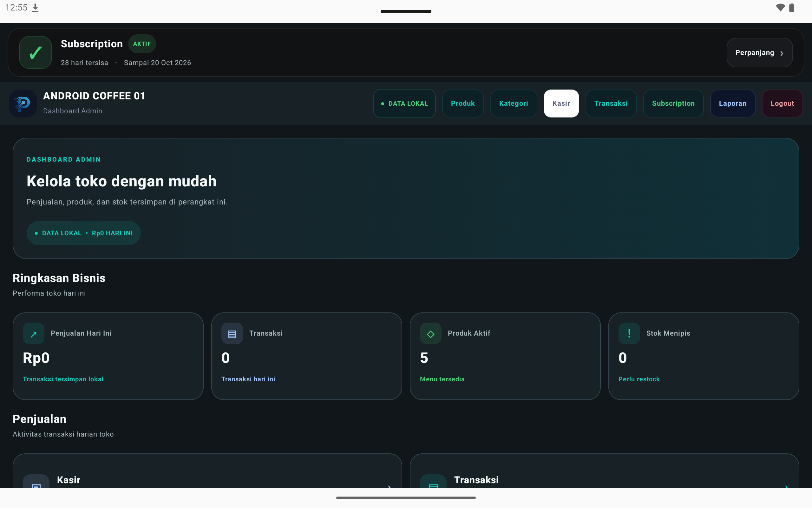Click the Transaksi hari ini link

pyautogui.click(x=248, y=379)
